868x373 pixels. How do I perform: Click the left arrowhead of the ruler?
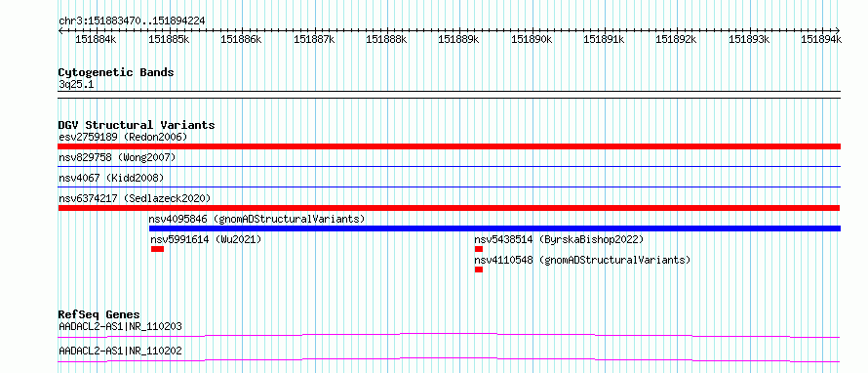click(60, 30)
